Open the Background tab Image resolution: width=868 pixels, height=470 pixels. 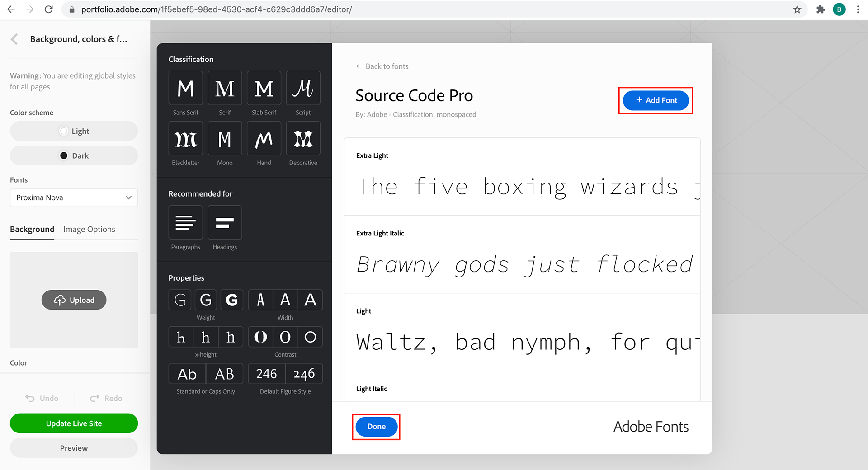pyautogui.click(x=32, y=229)
